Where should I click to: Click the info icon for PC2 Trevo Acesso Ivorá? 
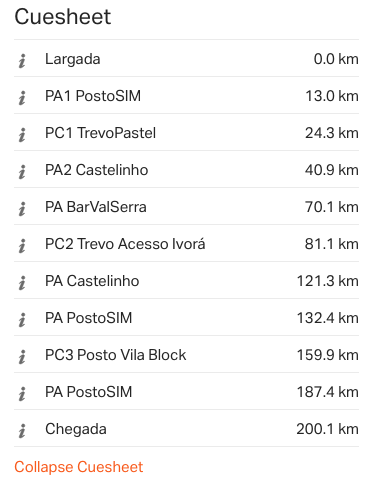coord(22,246)
